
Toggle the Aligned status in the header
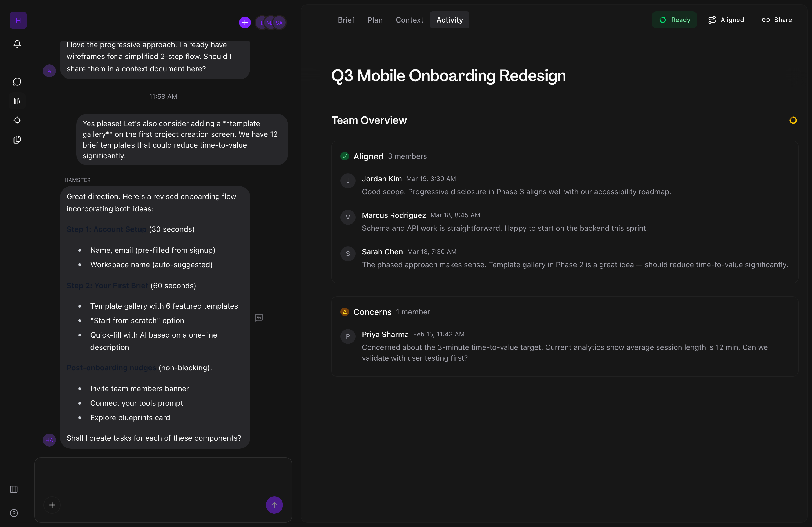click(726, 20)
